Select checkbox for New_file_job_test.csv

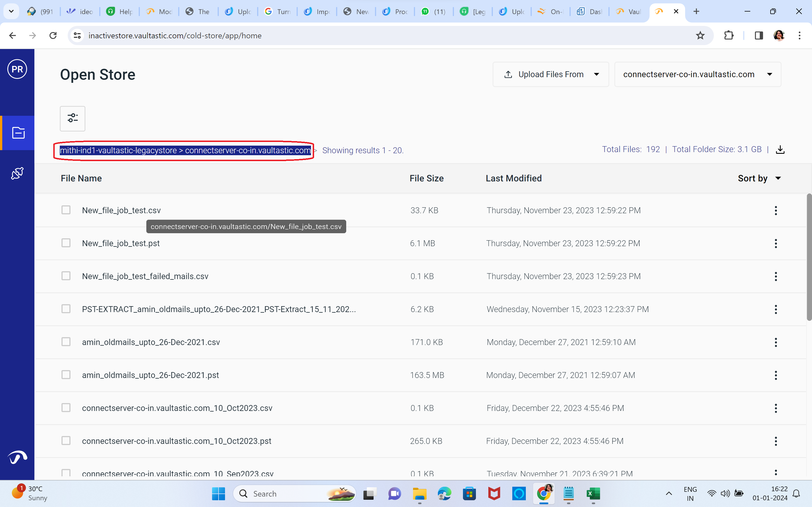coord(66,210)
